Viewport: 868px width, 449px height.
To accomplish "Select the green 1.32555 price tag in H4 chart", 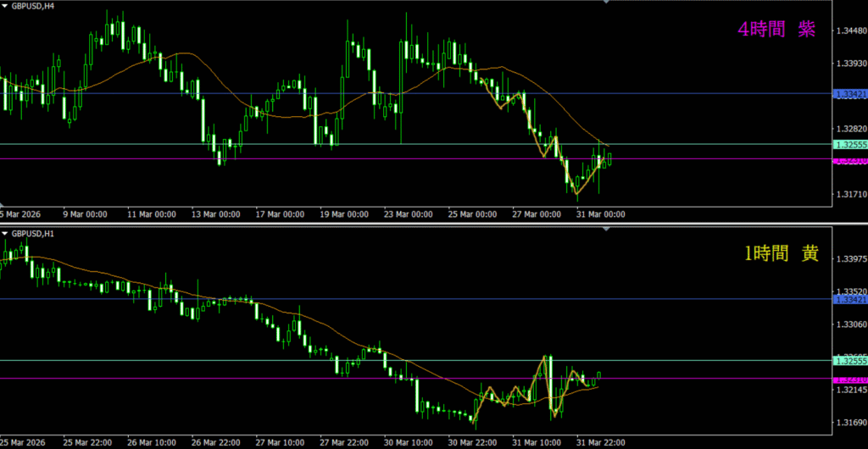I will click(849, 145).
